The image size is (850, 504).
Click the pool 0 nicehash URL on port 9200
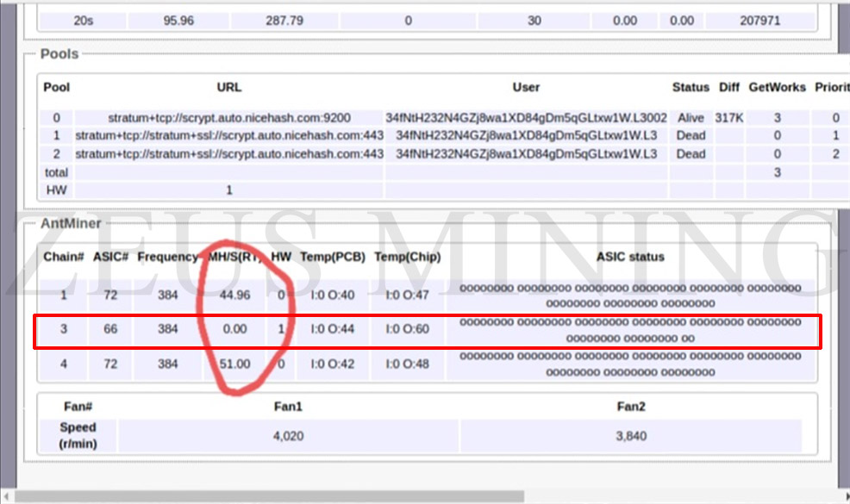tap(229, 117)
